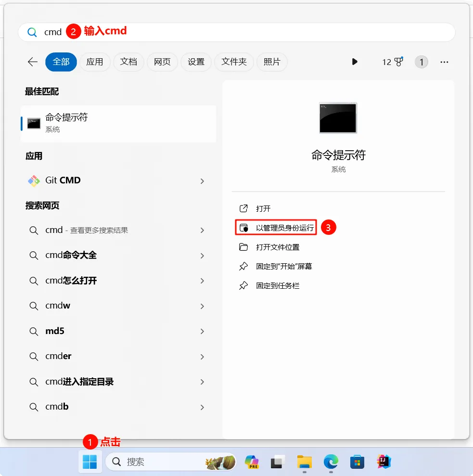Switch to the 设置 filter tab
Screen dimensions: 473x476
click(196, 62)
